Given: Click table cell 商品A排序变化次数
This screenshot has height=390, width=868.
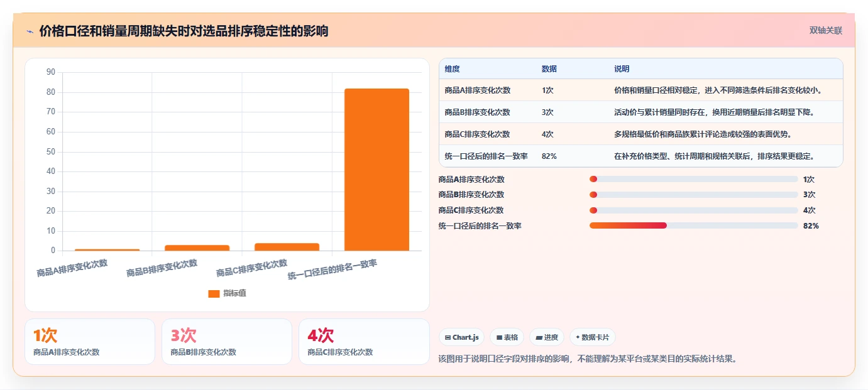Looking at the screenshot, I should [x=477, y=90].
